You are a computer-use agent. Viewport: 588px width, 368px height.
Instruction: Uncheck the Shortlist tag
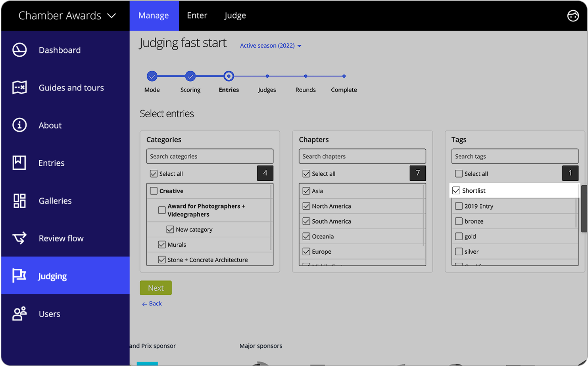point(456,190)
